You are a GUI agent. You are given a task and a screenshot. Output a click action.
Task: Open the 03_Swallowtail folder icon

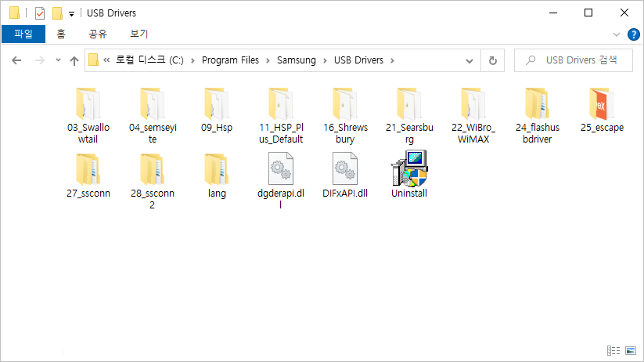coord(88,104)
